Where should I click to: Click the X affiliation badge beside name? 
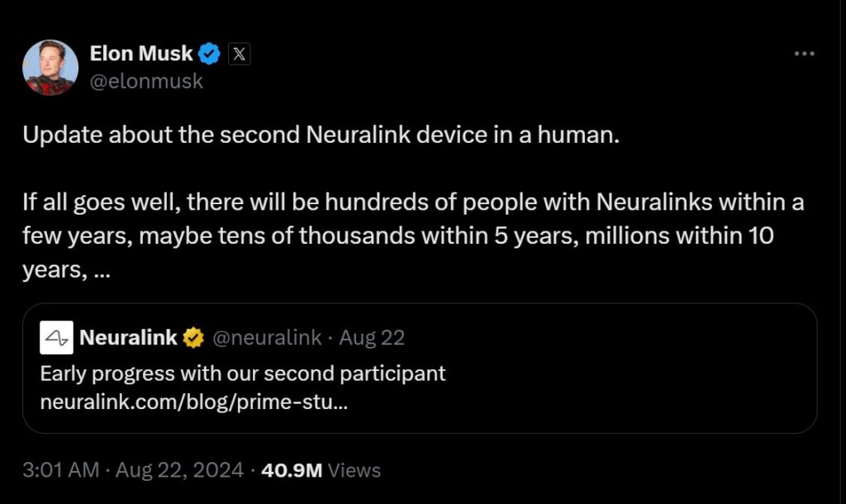coord(239,55)
